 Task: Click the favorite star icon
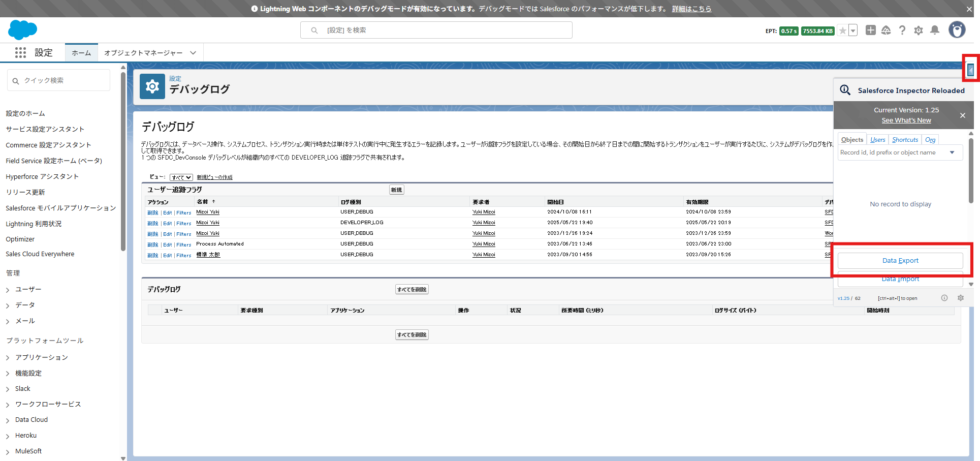pos(843,30)
